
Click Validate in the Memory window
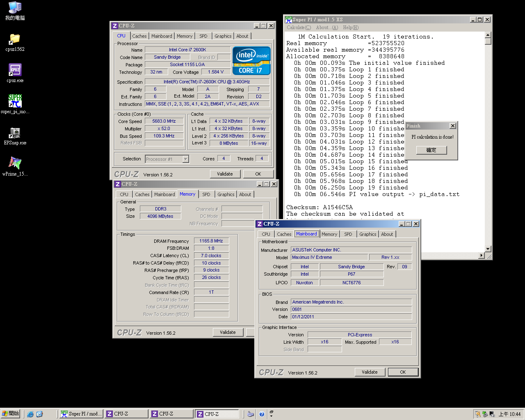pos(228,332)
